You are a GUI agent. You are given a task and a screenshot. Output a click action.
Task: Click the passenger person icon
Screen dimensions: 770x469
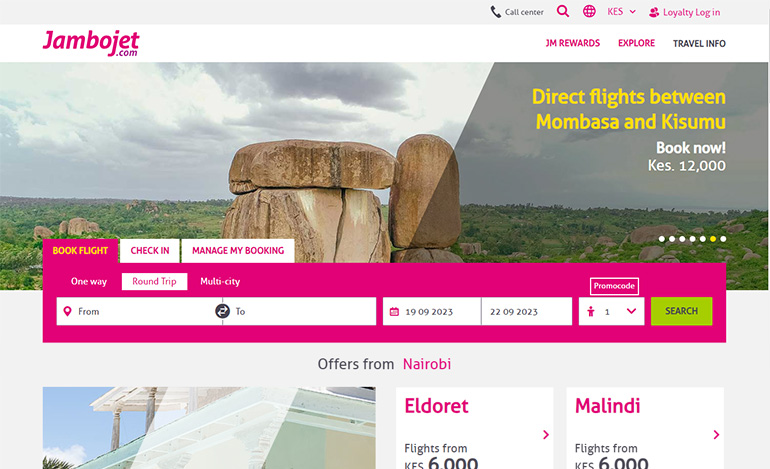(x=591, y=311)
